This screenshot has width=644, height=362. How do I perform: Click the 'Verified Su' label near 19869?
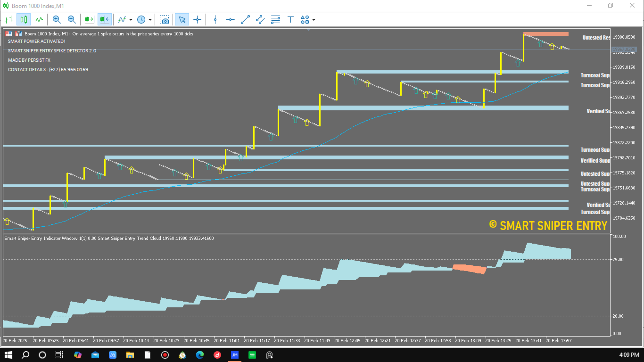(x=598, y=111)
